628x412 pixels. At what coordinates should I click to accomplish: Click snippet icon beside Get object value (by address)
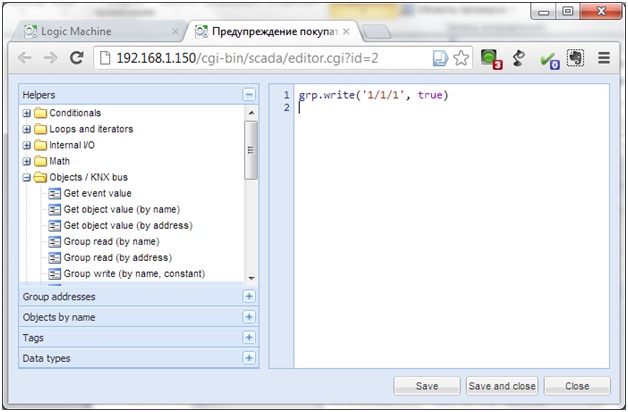pyautogui.click(x=54, y=225)
